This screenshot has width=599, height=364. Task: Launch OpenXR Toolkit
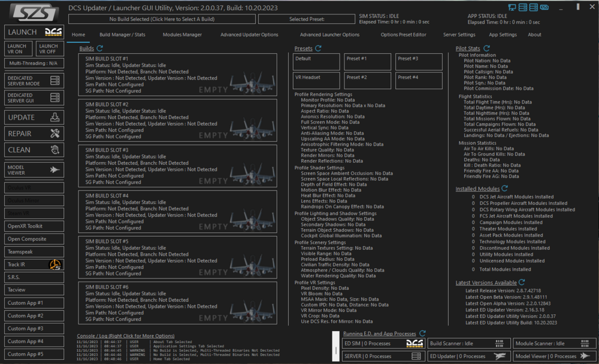coord(34,226)
